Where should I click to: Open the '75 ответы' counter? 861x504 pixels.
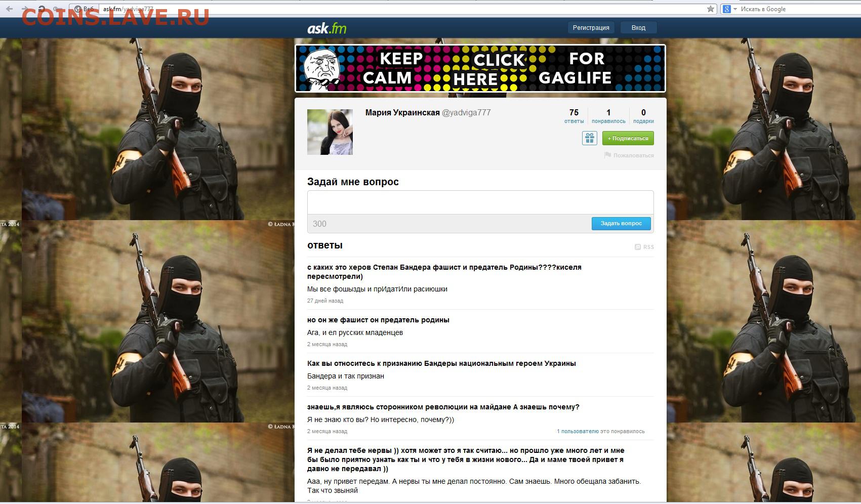point(574,116)
